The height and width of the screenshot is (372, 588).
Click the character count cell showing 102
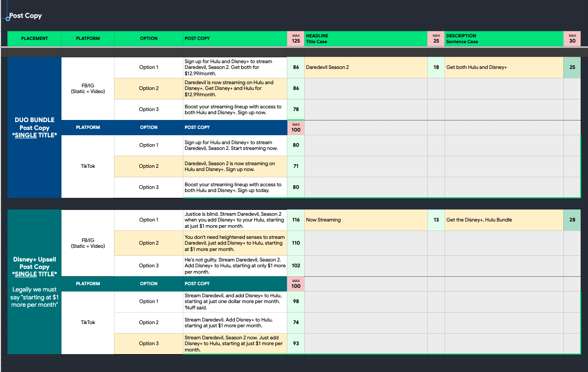[x=296, y=266]
